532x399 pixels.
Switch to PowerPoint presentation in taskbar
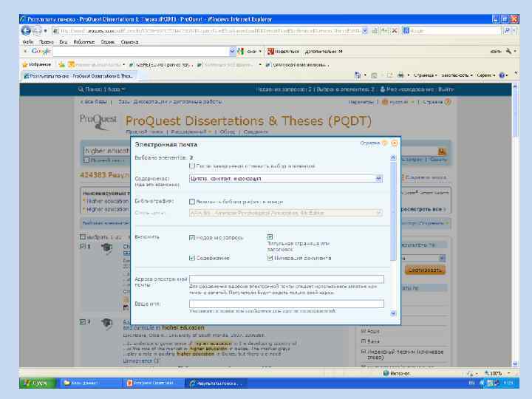pos(153,383)
